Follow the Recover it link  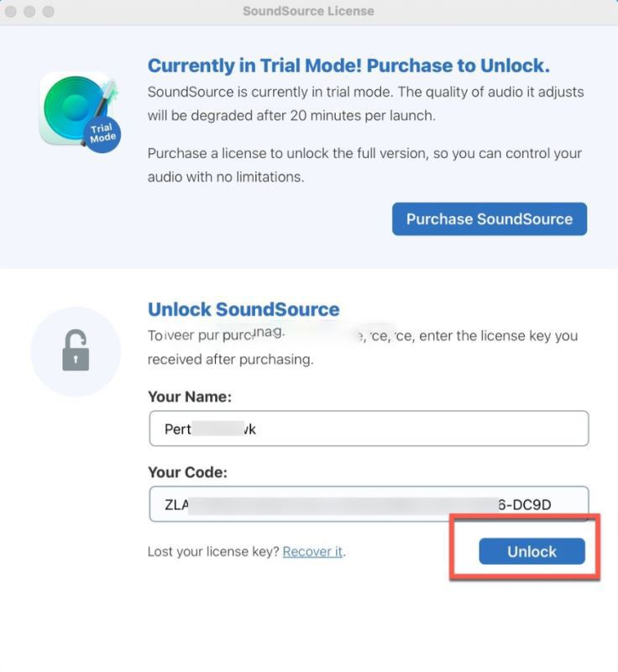[312, 552]
